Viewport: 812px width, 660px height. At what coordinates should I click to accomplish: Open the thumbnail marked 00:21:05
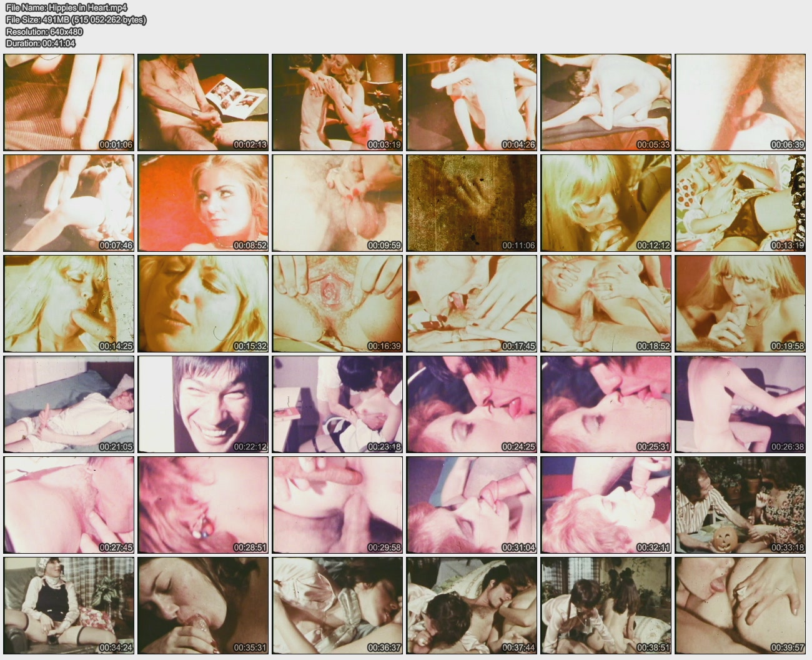[x=69, y=404]
